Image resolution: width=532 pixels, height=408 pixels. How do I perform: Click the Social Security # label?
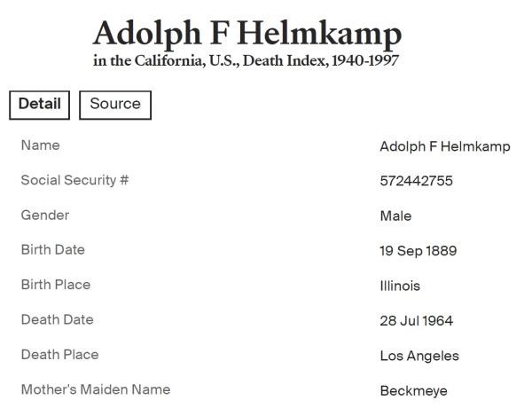[74, 180]
